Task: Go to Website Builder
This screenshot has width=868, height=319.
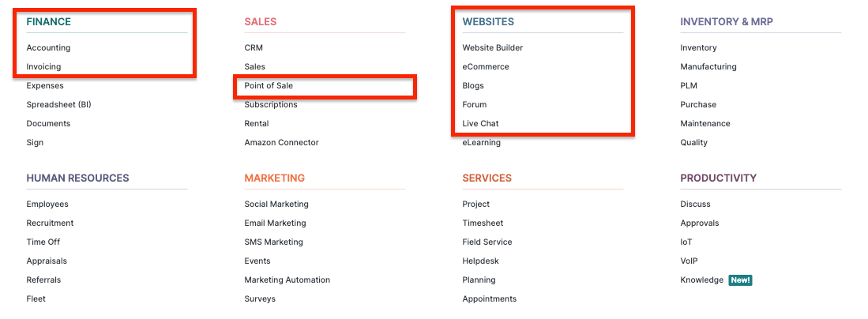Action: click(492, 47)
